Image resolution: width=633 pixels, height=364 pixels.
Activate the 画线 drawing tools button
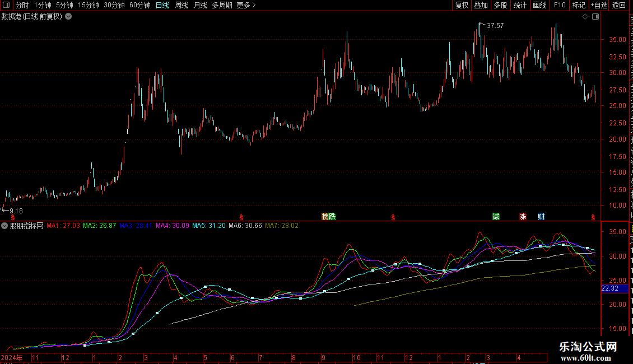539,5
